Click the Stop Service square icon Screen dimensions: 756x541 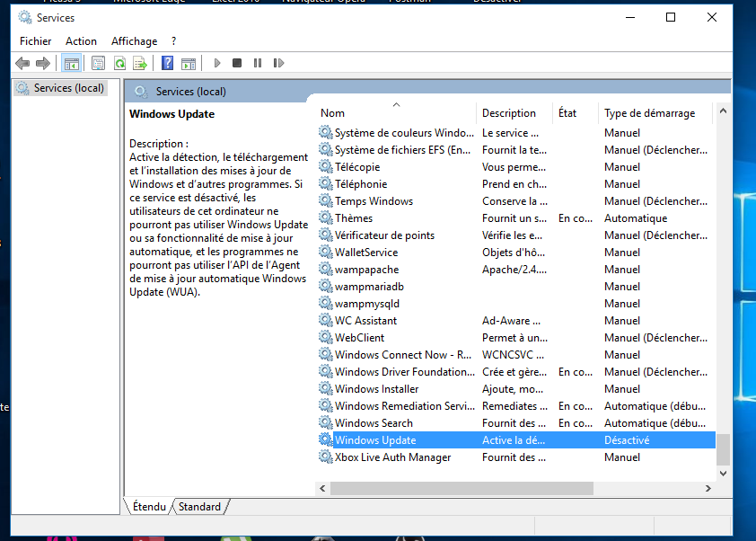237,63
